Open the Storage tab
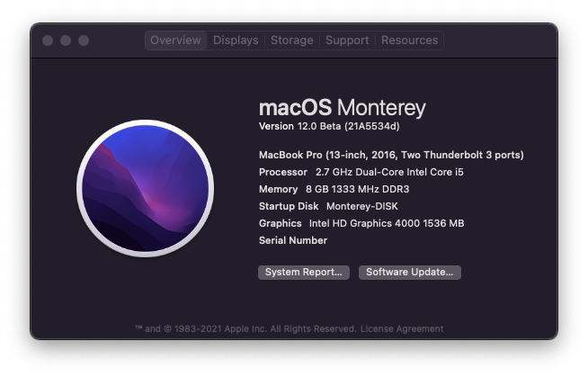Screen dimensions: 588x377 click(x=291, y=40)
